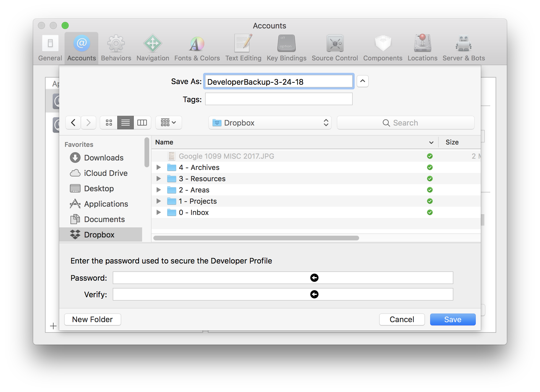540x392 pixels.
Task: Open the Dropbox location popup menu
Action: click(x=270, y=122)
